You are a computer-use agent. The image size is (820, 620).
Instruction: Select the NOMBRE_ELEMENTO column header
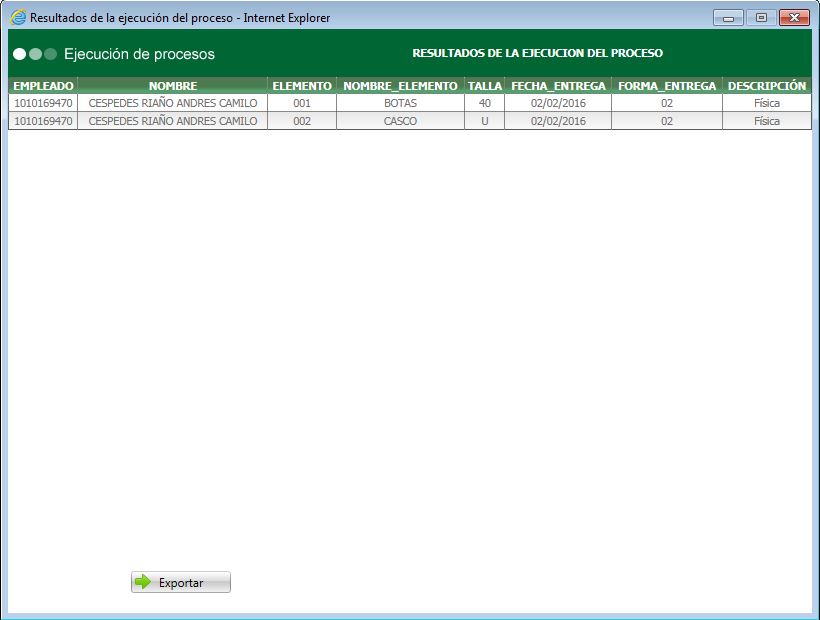click(x=401, y=86)
